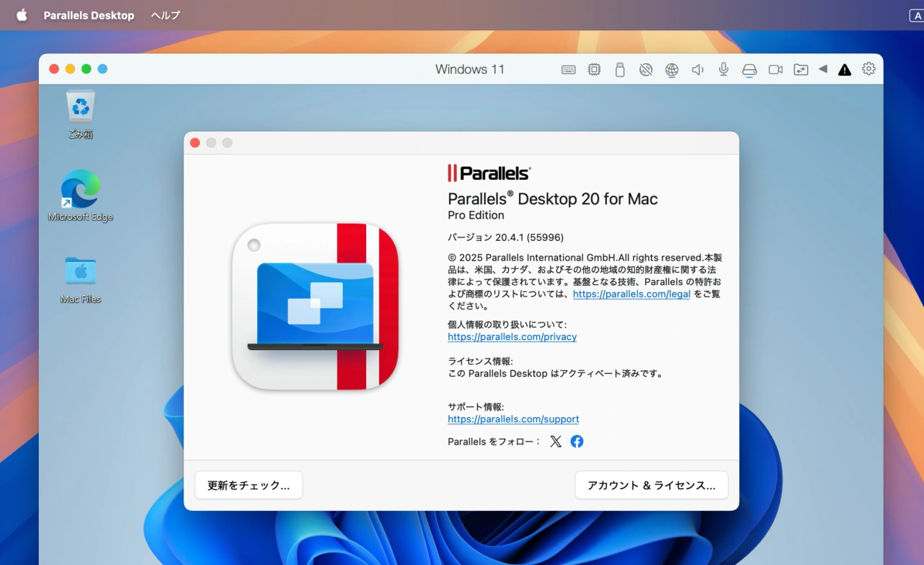Open the VM configuration gear icon
This screenshot has width=924, height=565.
868,69
